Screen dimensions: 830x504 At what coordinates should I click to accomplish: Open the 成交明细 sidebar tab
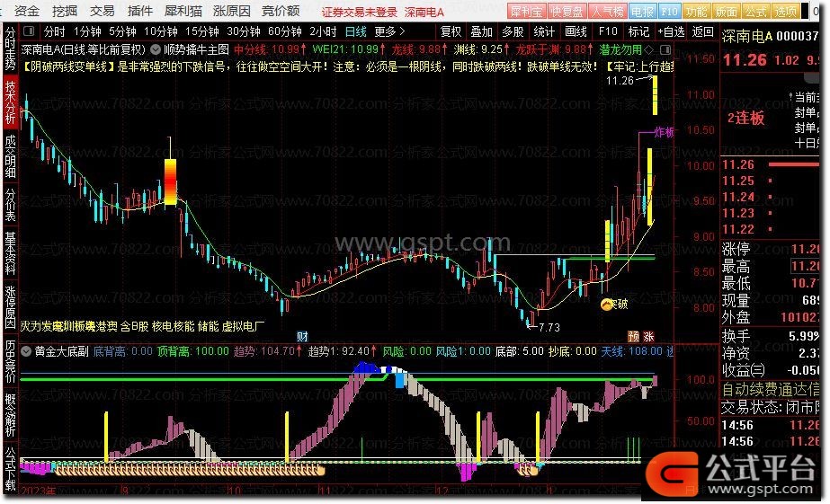[10, 156]
